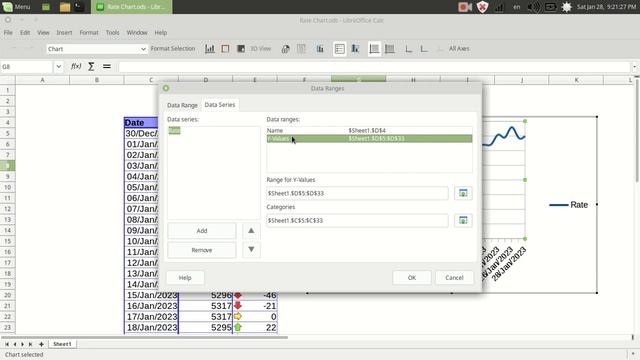This screenshot has width=640, height=360.
Task: Click the Name Box cell reference field
Action: tap(27, 67)
